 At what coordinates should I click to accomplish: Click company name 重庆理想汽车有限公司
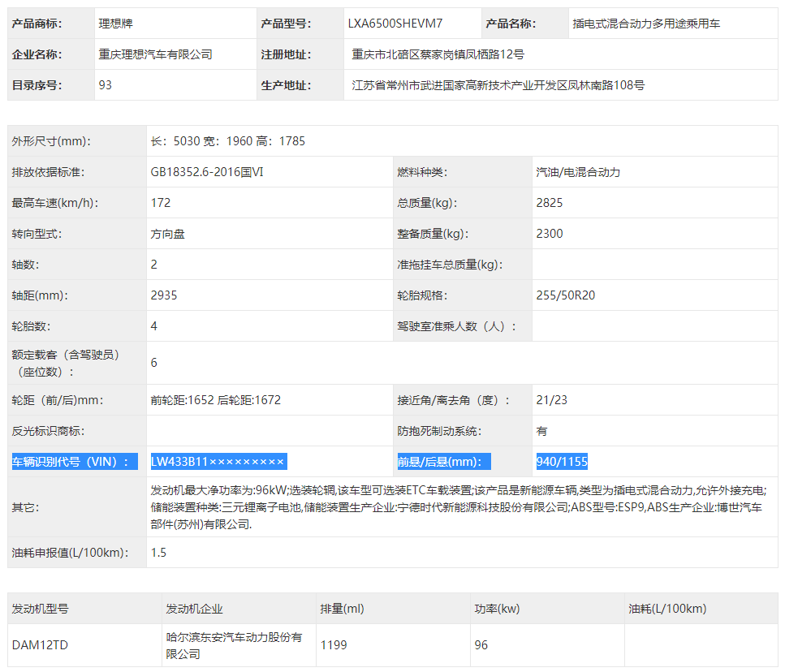click(156, 54)
